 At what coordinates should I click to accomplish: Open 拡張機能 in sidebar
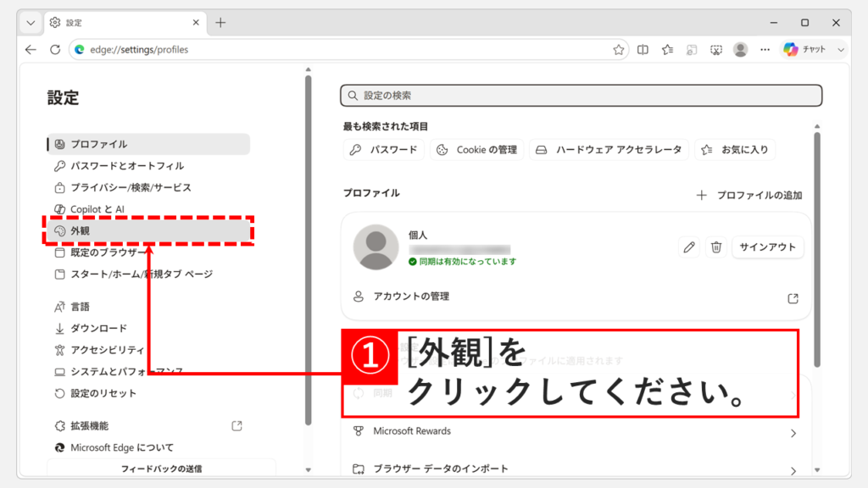coord(148,425)
